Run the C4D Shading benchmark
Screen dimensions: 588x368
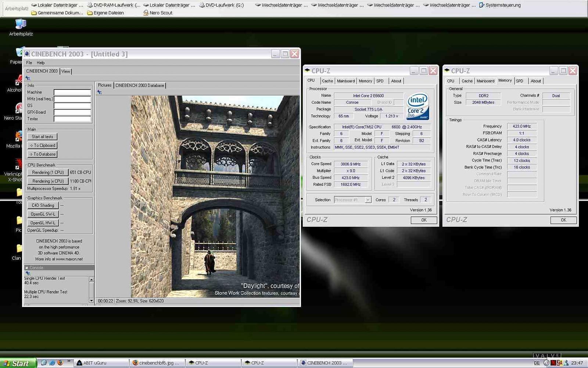click(x=43, y=205)
